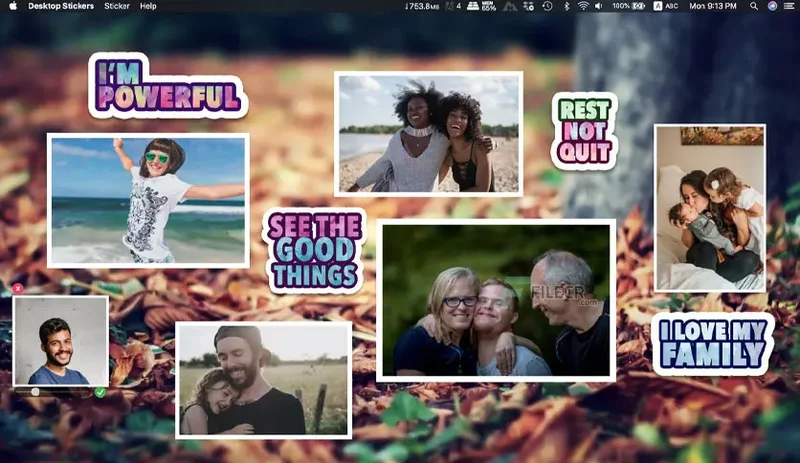Open the Apple menu
This screenshot has width=800, height=463.
point(13,6)
